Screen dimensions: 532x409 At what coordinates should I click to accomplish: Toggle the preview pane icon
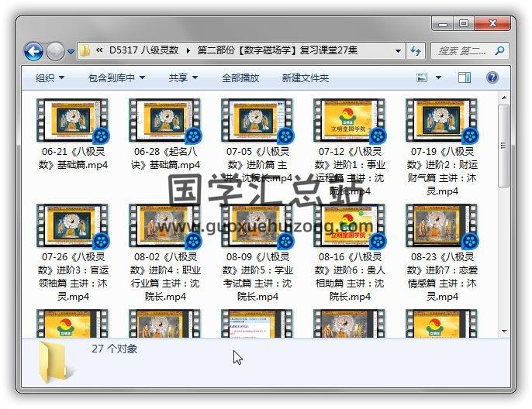[x=464, y=77]
